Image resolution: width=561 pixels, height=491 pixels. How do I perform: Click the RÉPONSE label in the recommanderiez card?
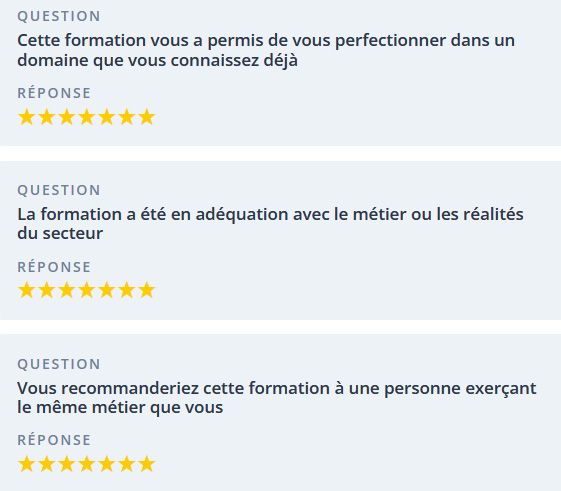coord(54,440)
